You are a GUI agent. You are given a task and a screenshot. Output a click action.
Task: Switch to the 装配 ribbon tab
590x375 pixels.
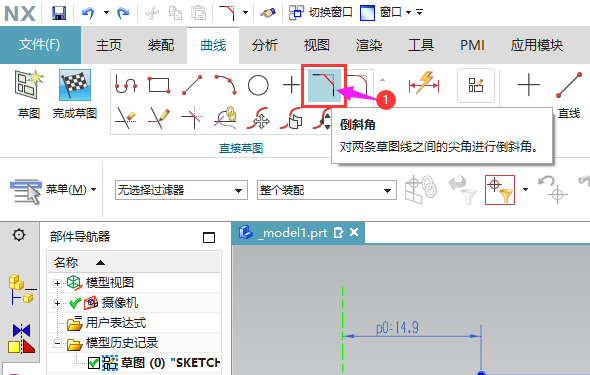click(161, 45)
